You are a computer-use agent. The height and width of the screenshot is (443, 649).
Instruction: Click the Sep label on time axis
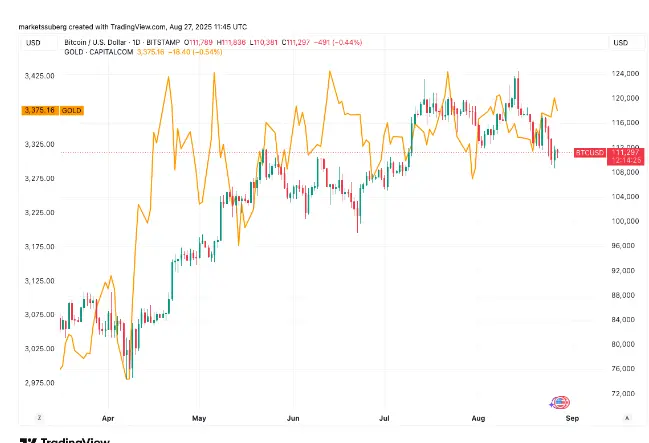[572, 418]
